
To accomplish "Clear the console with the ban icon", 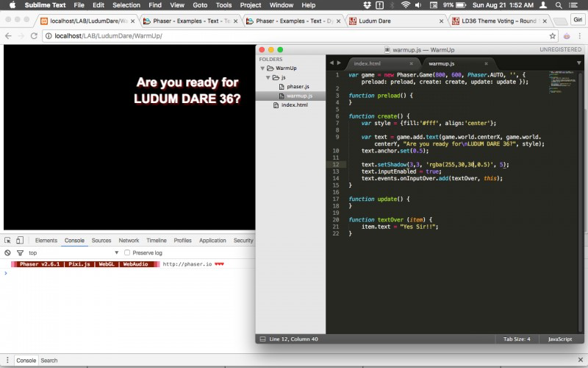I will tap(7, 252).
